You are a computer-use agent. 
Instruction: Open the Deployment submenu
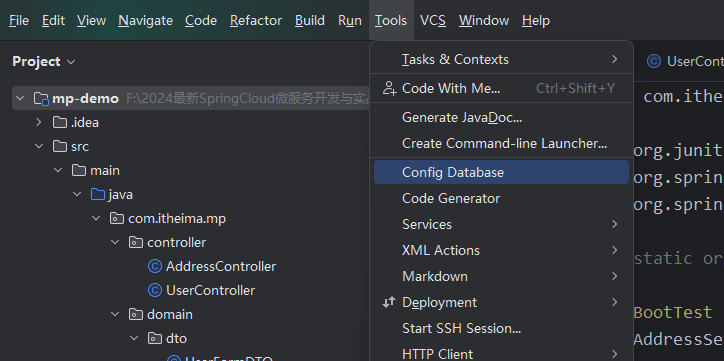pyautogui.click(x=501, y=302)
